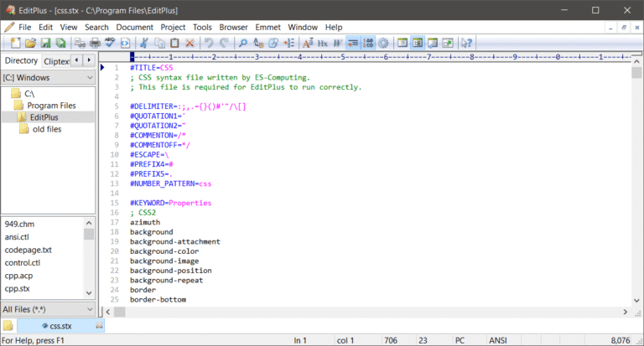Viewport: 644px width, 346px height.
Task: Open the Find in Files toolbar icon
Action: [273, 43]
